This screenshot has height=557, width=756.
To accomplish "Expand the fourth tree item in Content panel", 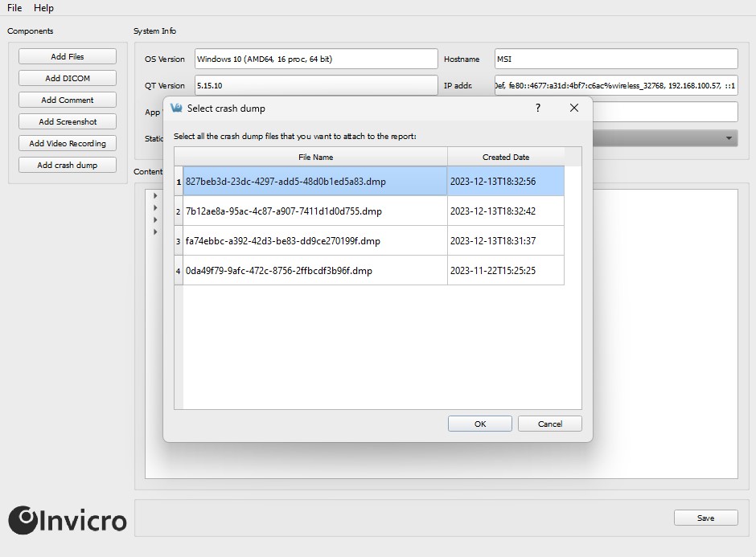I will [x=155, y=231].
